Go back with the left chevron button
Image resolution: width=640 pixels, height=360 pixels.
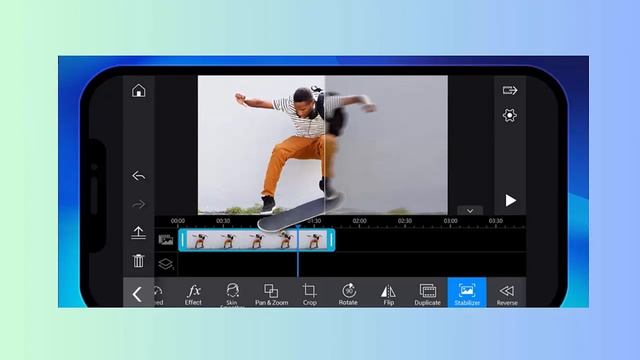[138, 293]
